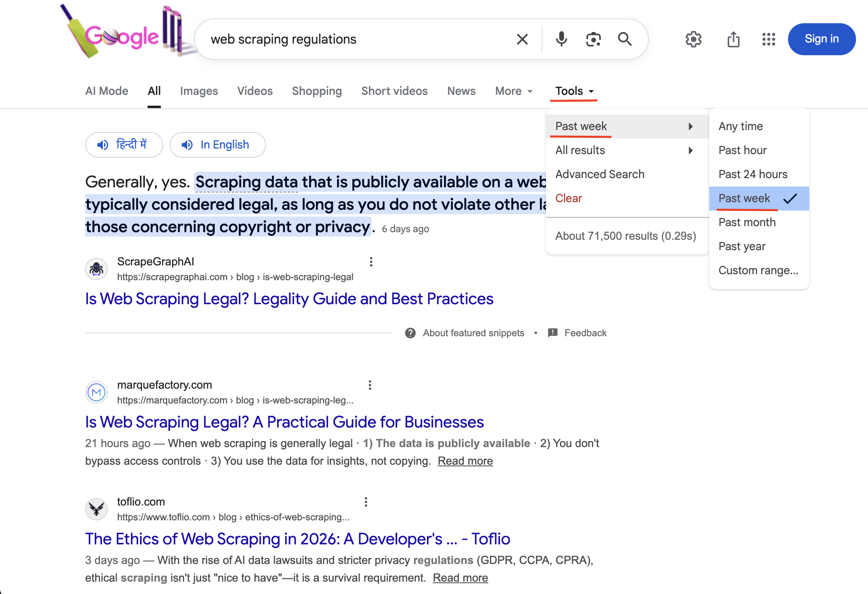Switch back to Any time results
Image resolution: width=868 pixels, height=594 pixels.
(x=740, y=126)
